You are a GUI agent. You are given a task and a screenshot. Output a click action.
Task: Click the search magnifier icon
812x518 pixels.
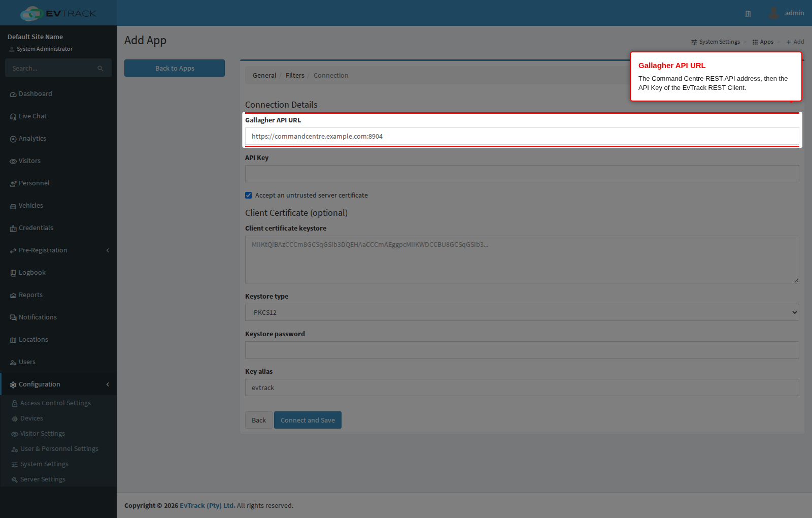(x=100, y=69)
